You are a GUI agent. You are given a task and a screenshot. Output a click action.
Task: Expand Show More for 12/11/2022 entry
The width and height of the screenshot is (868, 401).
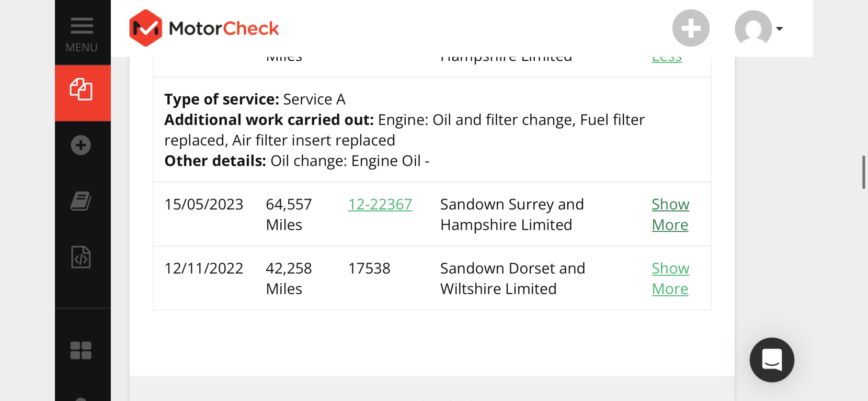[670, 278]
